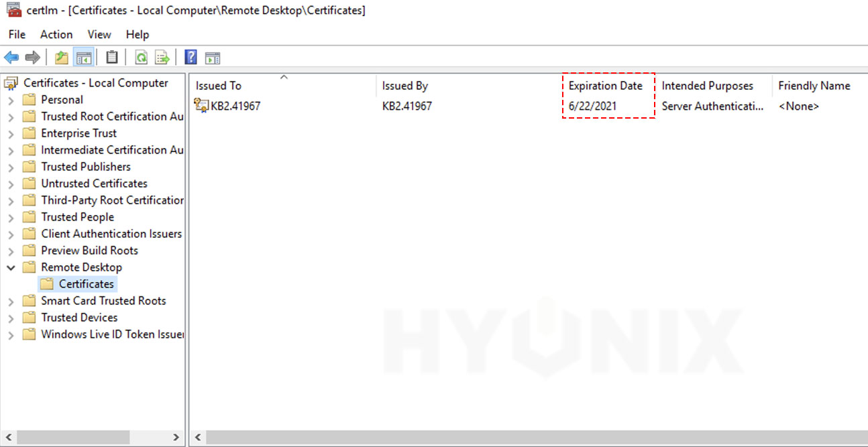The image size is (868, 447).
Task: Click the Back navigation arrow
Action: [11, 57]
